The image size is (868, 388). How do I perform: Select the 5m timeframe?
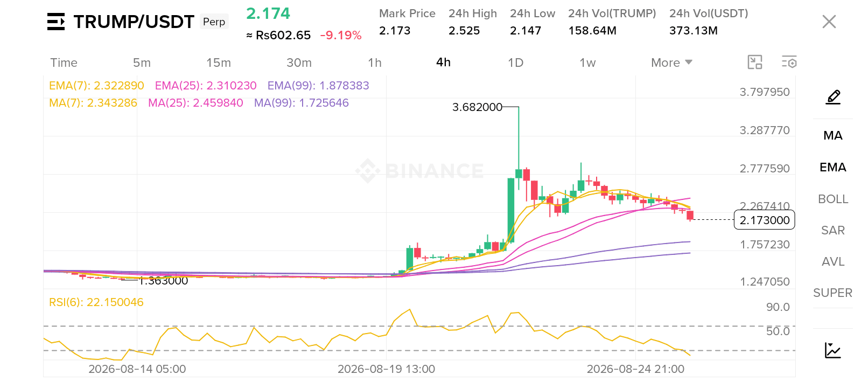(x=142, y=63)
